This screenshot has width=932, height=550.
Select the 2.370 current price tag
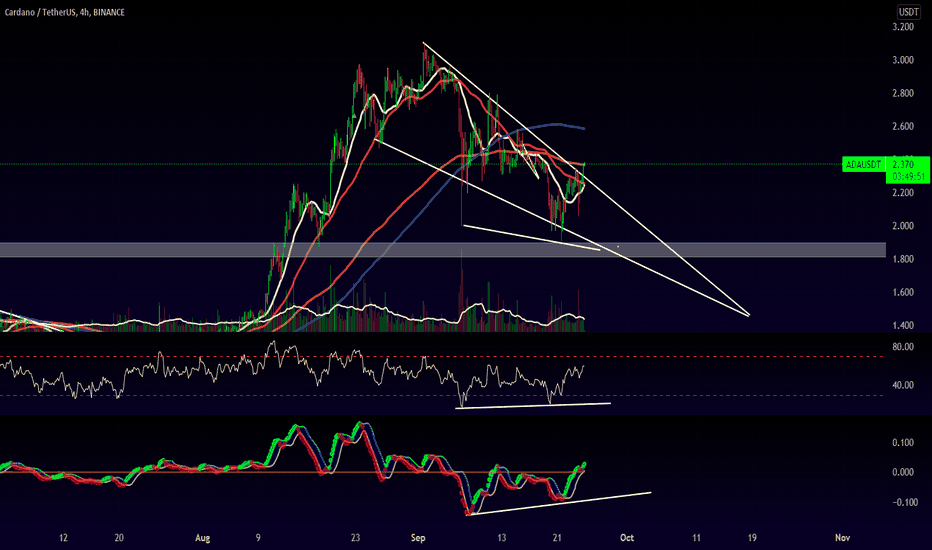pyautogui.click(x=903, y=165)
